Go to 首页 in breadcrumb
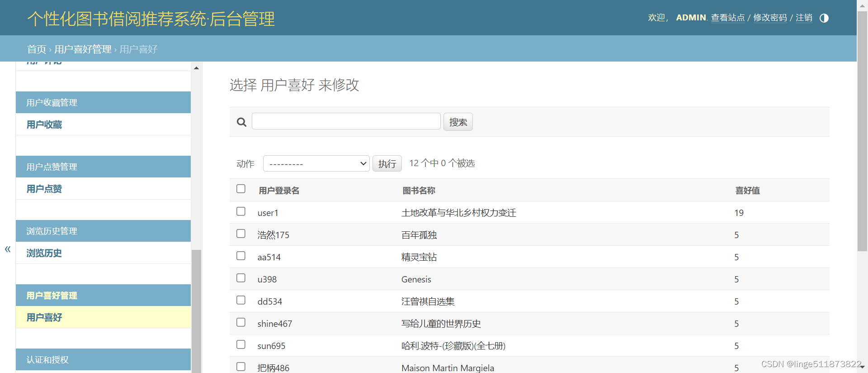 click(37, 49)
